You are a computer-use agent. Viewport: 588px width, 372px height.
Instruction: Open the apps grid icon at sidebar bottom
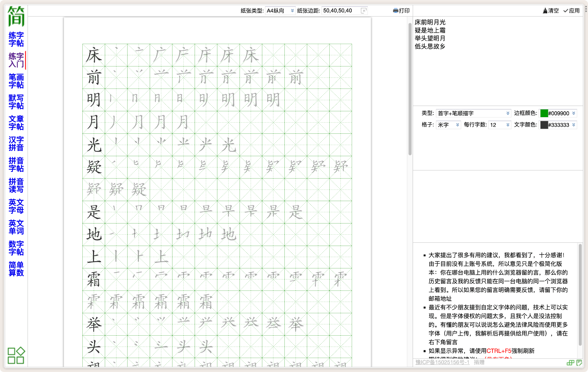(x=16, y=355)
